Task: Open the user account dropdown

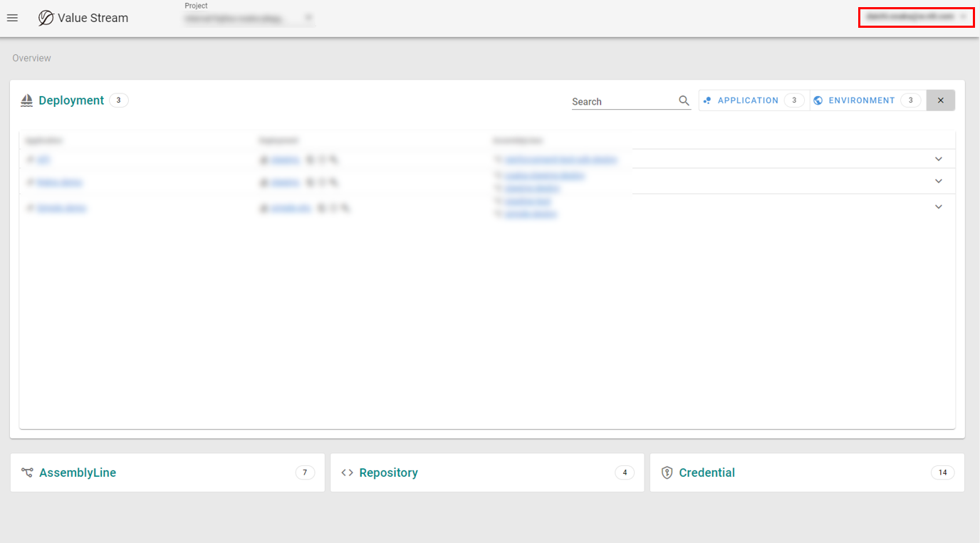Action: [x=916, y=16]
